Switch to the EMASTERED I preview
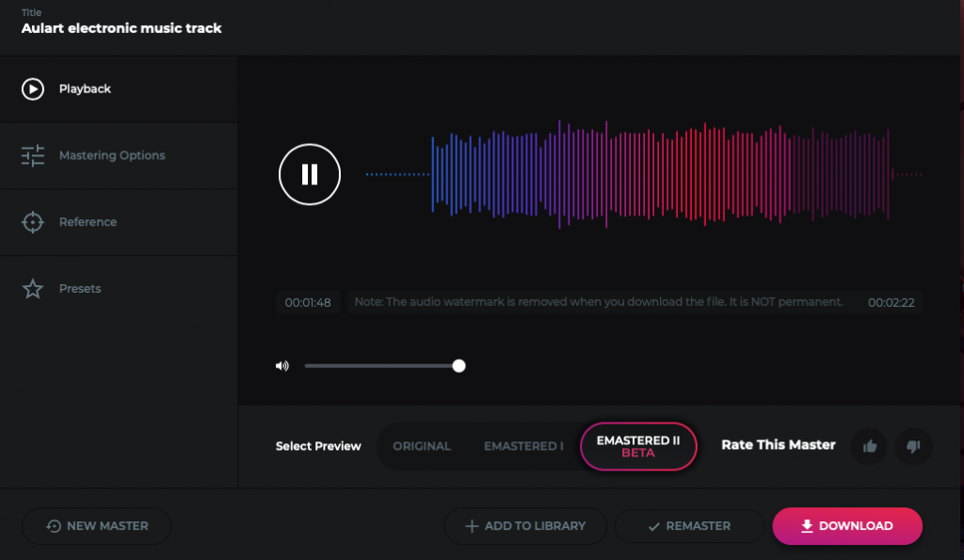The image size is (964, 560). pyautogui.click(x=523, y=446)
